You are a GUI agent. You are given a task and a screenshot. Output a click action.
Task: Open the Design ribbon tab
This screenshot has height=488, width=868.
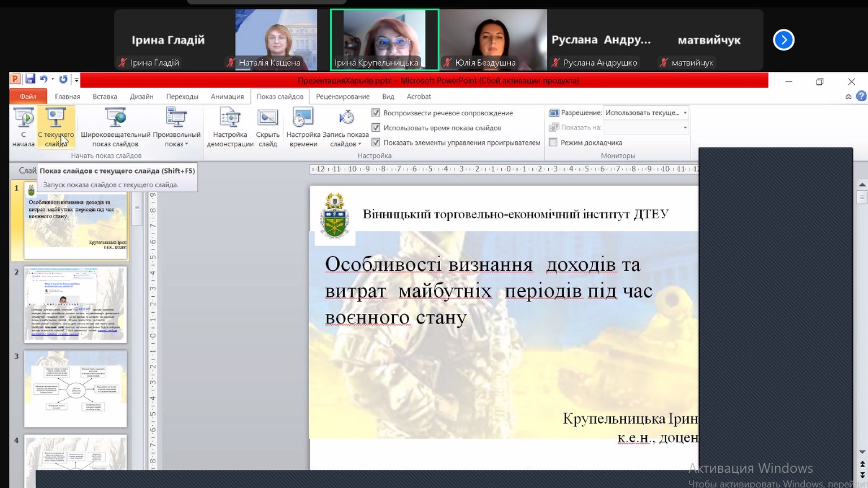[x=141, y=97]
